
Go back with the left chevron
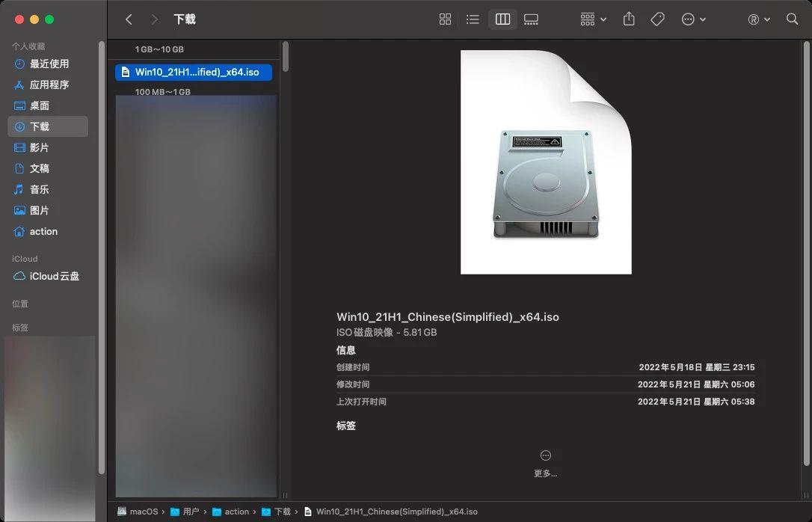tap(129, 19)
